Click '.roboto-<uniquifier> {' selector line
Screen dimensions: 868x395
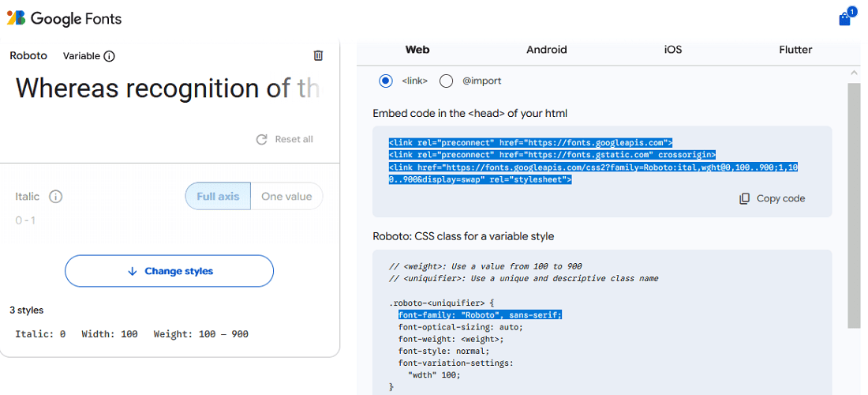tap(441, 303)
